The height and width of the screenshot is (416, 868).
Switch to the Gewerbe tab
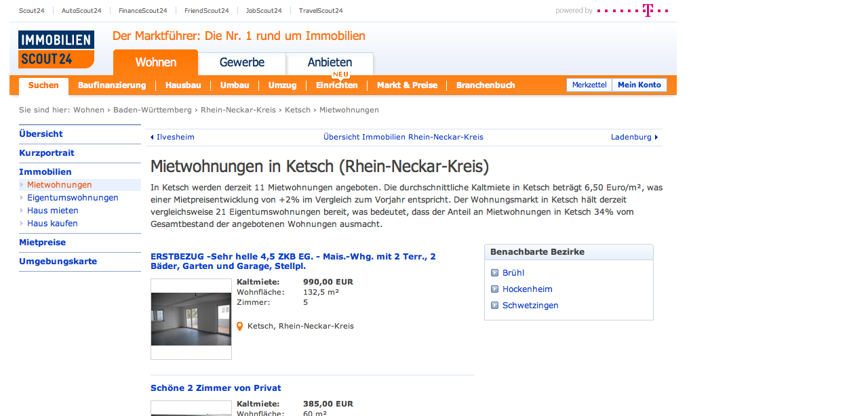(x=242, y=63)
